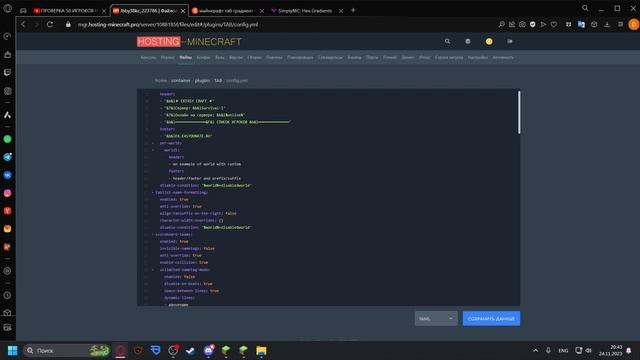Click the browser reload button
640x360 pixels.
coord(50,24)
